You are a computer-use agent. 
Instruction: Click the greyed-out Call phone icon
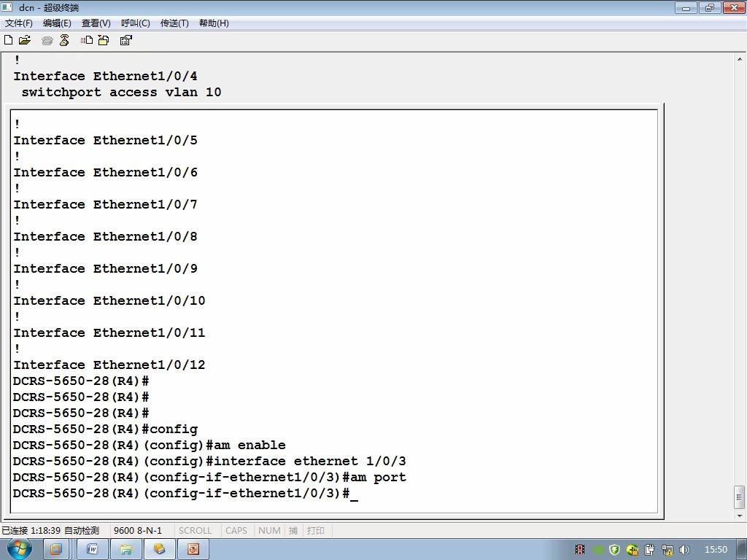click(x=47, y=41)
